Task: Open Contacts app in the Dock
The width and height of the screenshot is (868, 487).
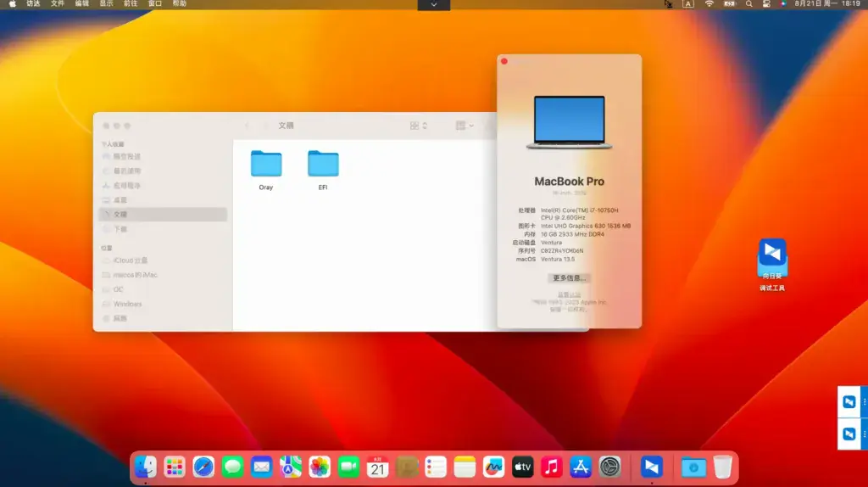Action: [407, 467]
